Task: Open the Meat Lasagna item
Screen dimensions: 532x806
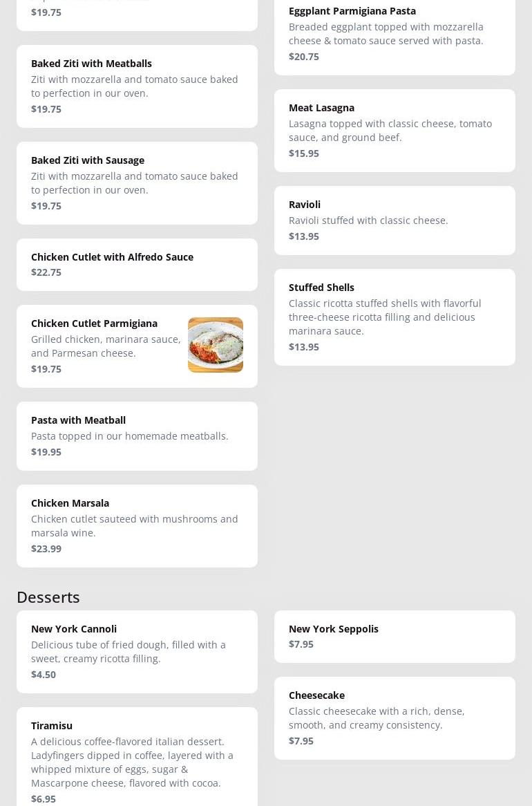Action: (x=395, y=131)
